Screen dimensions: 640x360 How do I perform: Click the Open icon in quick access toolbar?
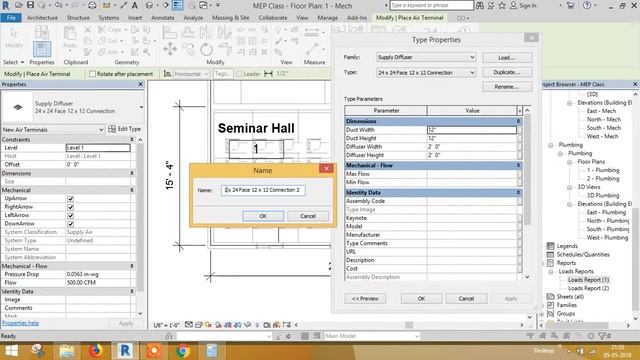coord(19,5)
